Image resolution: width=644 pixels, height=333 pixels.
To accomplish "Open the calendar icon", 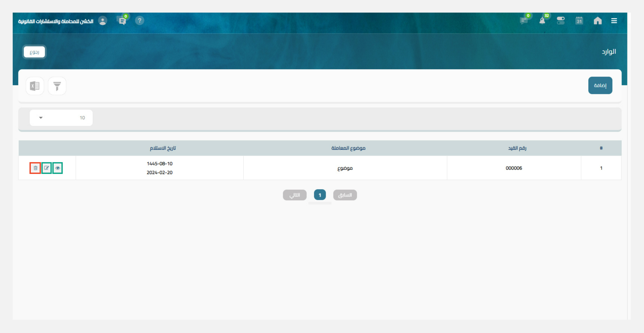I will [x=579, y=21].
